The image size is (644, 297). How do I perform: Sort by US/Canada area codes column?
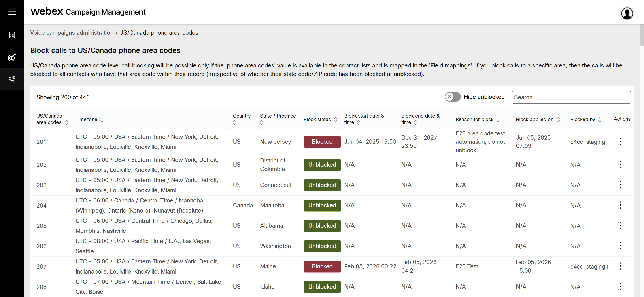[x=66, y=122]
